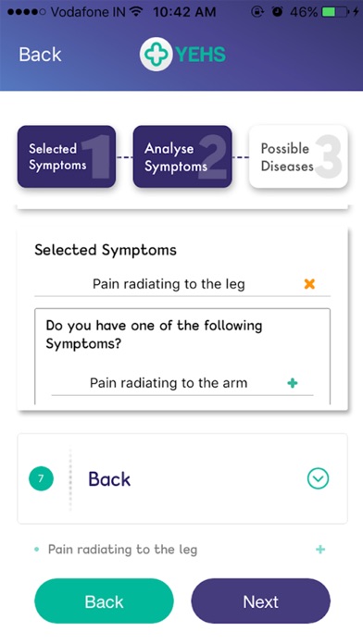Tap the number 7 green badge
Screen dimensions: 363x644
point(41,478)
